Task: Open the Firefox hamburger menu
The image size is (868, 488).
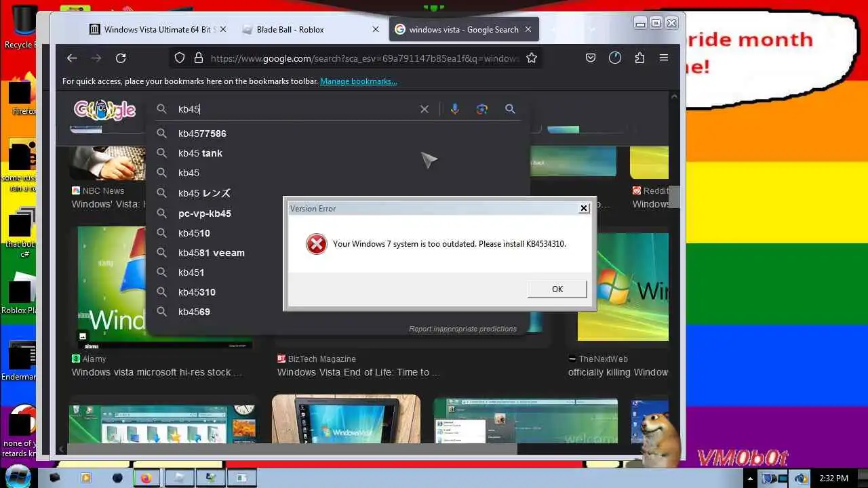Action: (664, 58)
